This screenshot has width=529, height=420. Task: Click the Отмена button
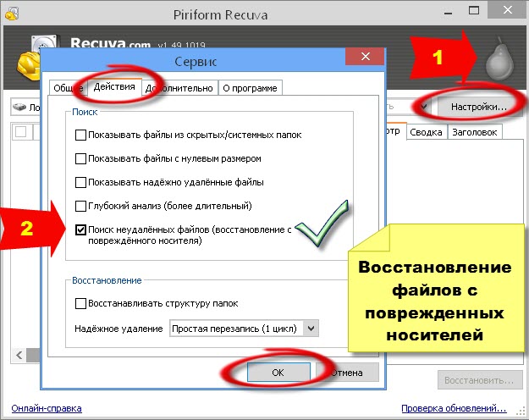[x=348, y=373]
